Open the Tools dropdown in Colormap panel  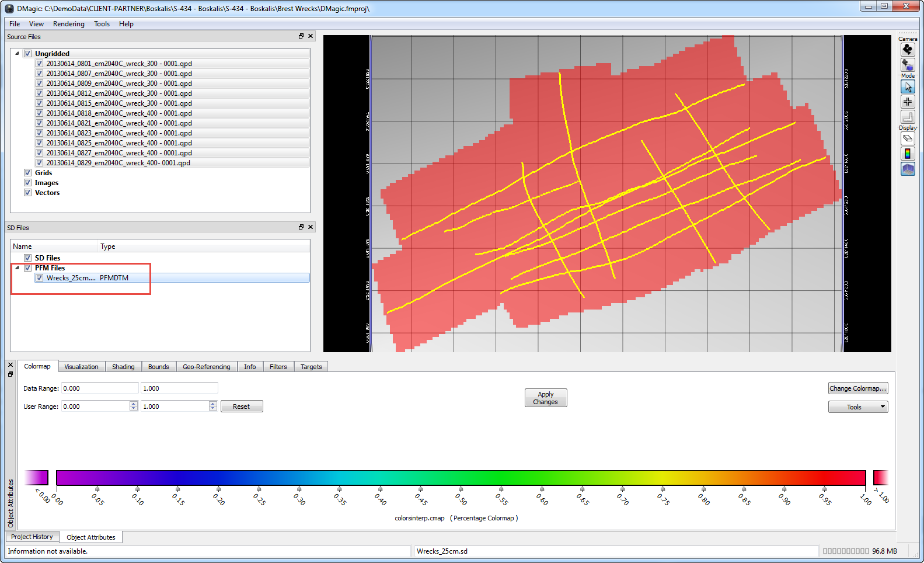pyautogui.click(x=857, y=407)
